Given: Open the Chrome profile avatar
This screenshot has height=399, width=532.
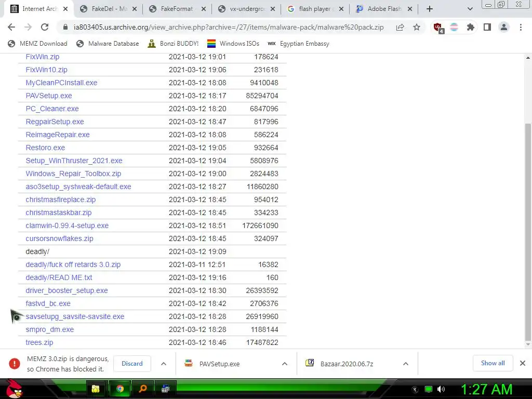Looking at the screenshot, I should (504, 27).
